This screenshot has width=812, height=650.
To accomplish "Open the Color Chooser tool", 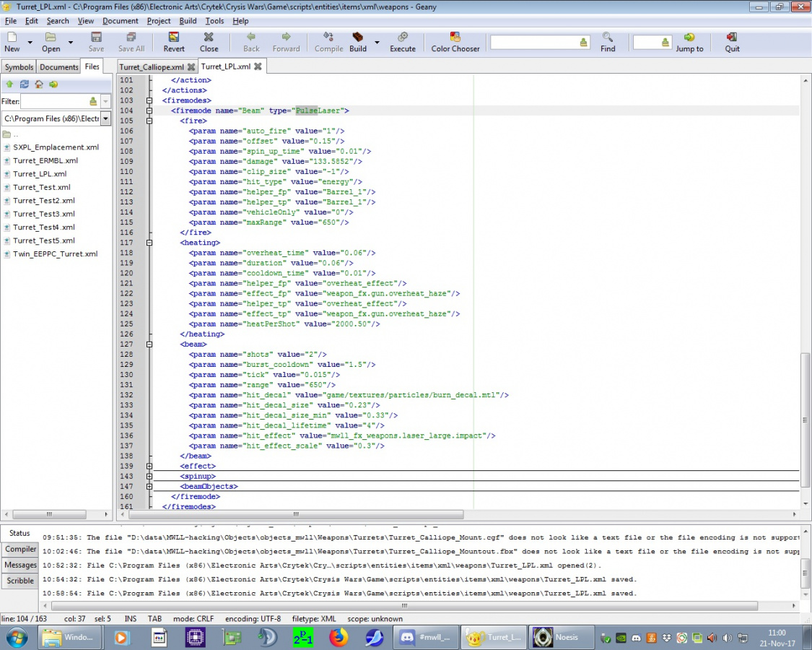I will (x=455, y=38).
